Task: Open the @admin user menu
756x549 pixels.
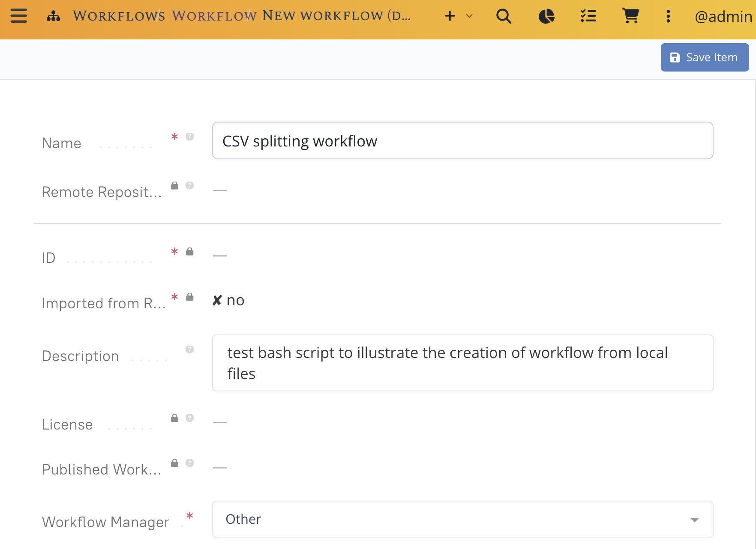Action: [x=723, y=17]
